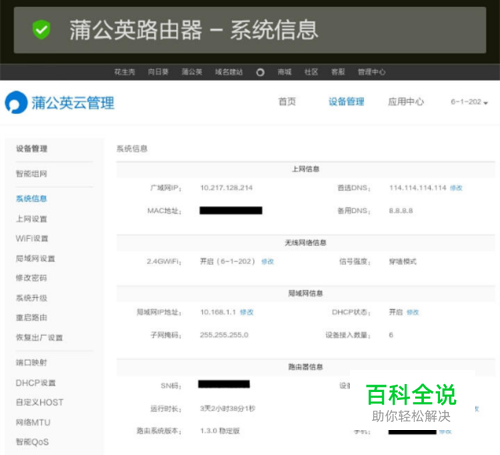Click the 路由器信息 section header
This screenshot has width=500, height=455.
[x=306, y=367]
